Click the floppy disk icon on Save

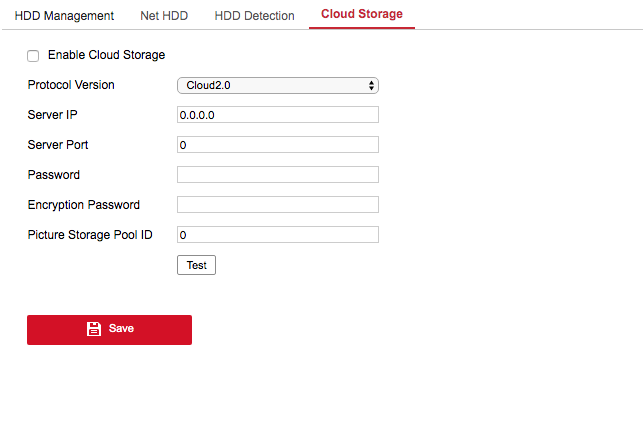(94, 329)
